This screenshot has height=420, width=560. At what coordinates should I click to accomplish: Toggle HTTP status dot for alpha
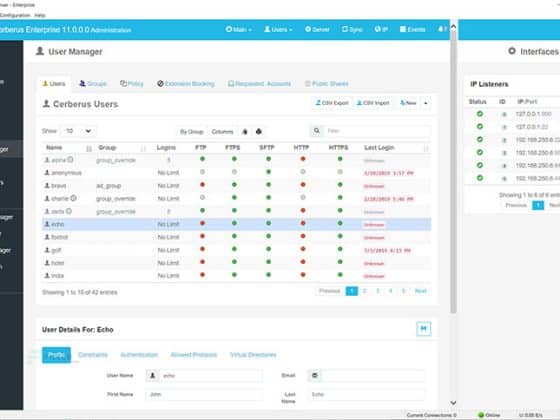pyautogui.click(x=303, y=159)
